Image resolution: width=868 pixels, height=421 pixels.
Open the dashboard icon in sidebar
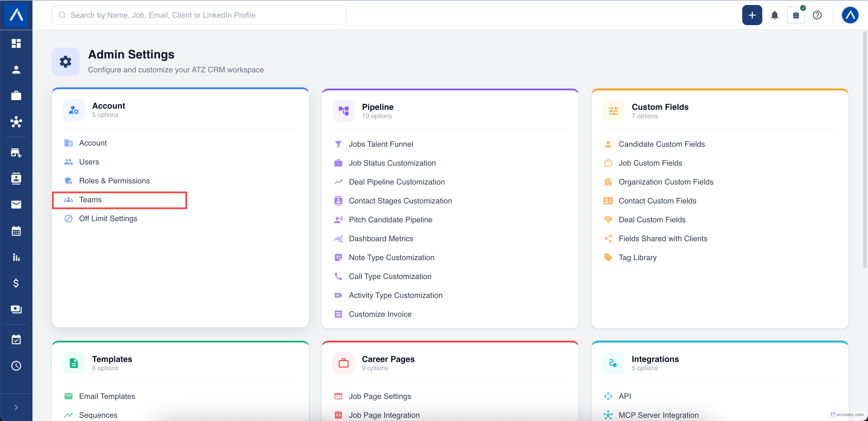(16, 43)
